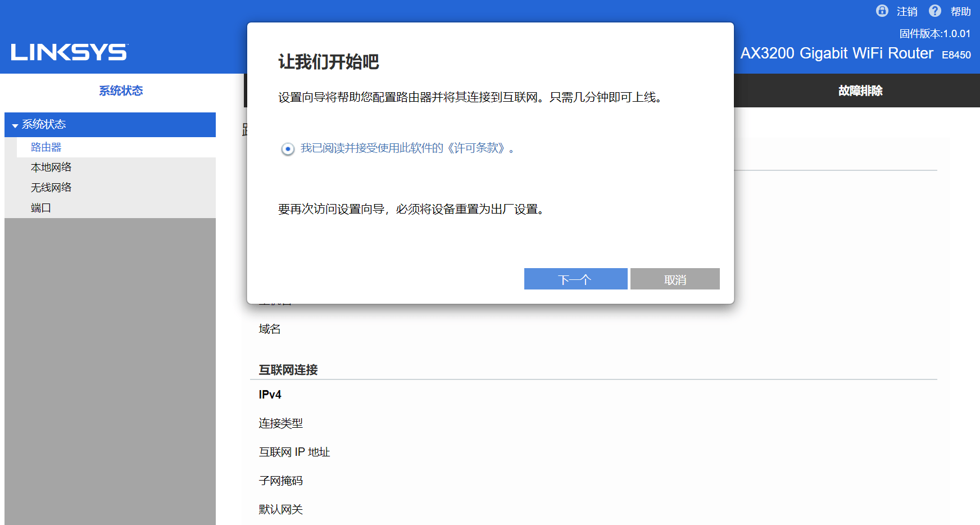Click the logout lock icon

point(882,11)
